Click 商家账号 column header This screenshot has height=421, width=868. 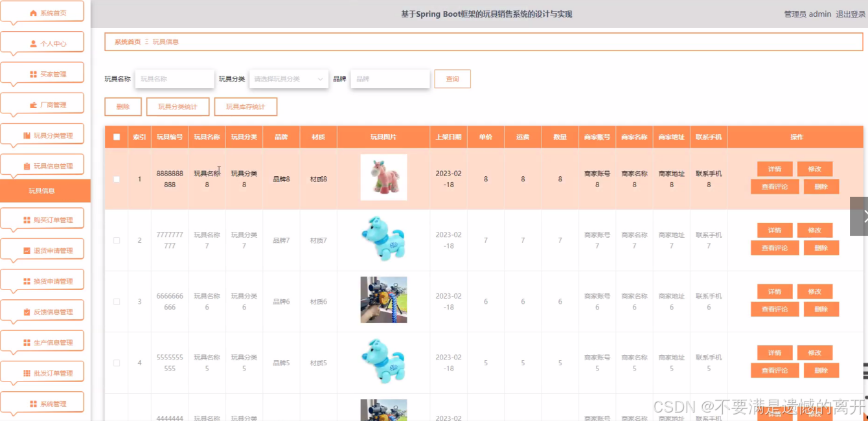(597, 137)
